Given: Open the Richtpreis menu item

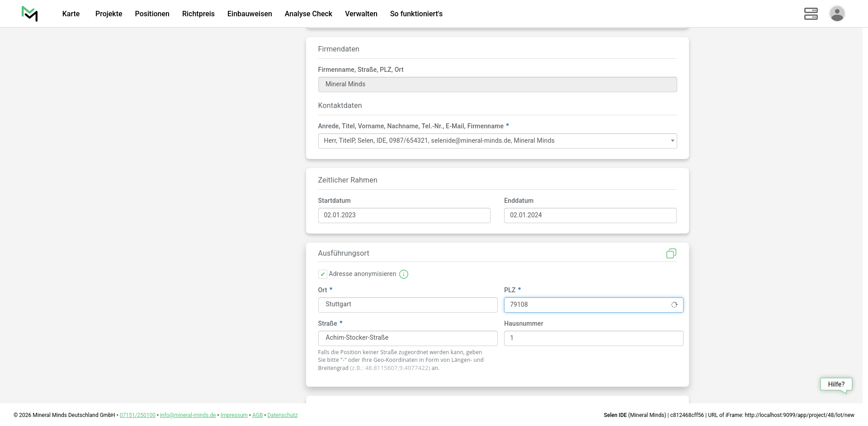Looking at the screenshot, I should coord(198,14).
